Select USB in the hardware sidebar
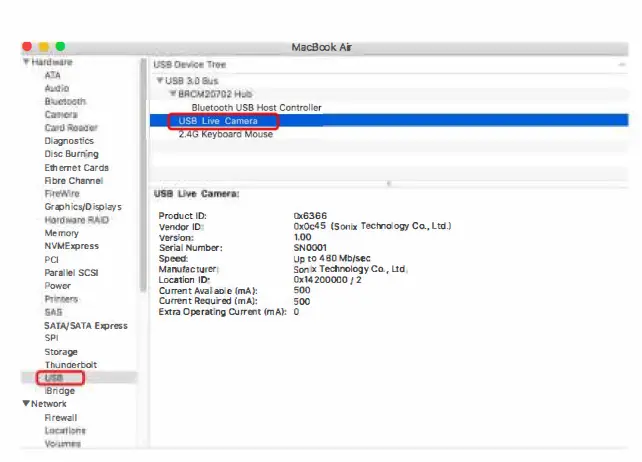The height and width of the screenshot is (462, 642). tap(54, 378)
